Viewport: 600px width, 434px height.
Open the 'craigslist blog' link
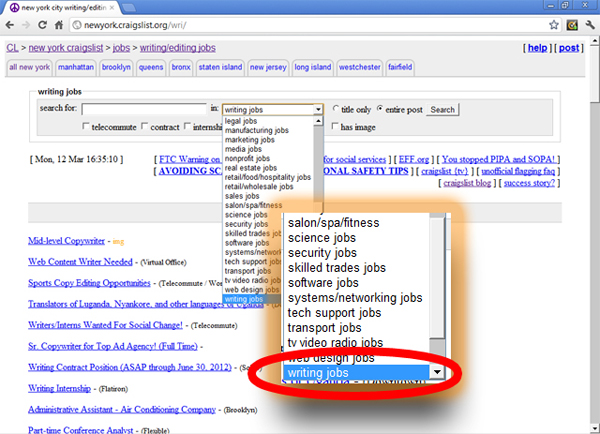[x=467, y=183]
